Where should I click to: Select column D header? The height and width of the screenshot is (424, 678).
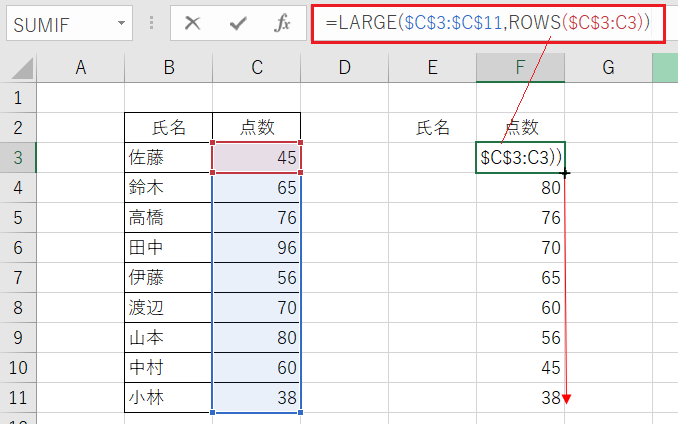[345, 67]
